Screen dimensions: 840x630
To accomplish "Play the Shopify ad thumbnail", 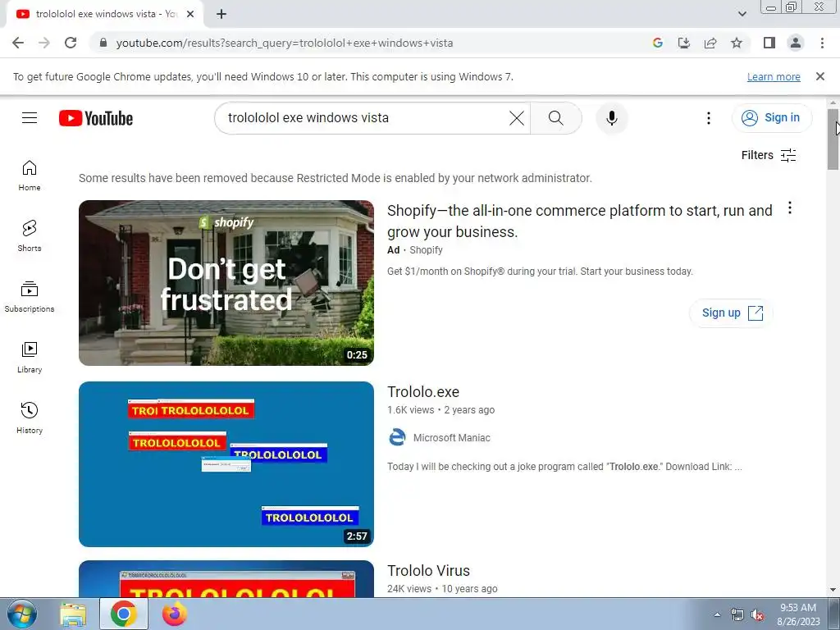I will coord(226,283).
